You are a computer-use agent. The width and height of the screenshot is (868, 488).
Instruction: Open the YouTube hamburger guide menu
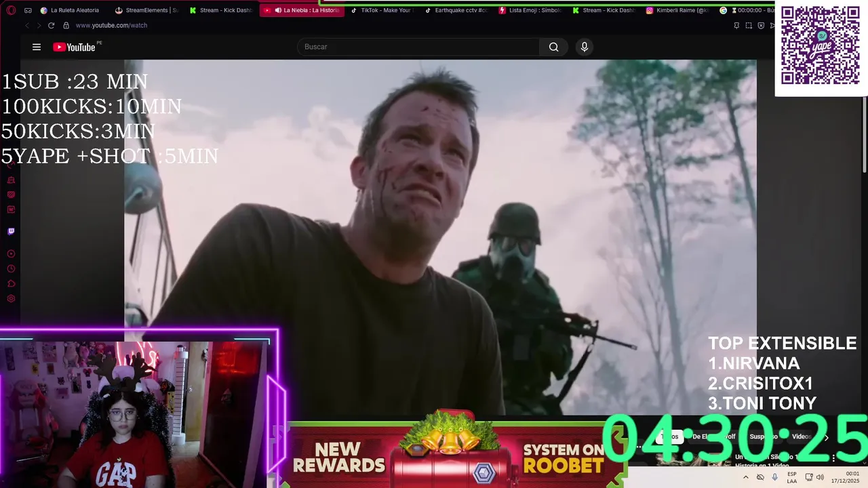[x=37, y=47]
